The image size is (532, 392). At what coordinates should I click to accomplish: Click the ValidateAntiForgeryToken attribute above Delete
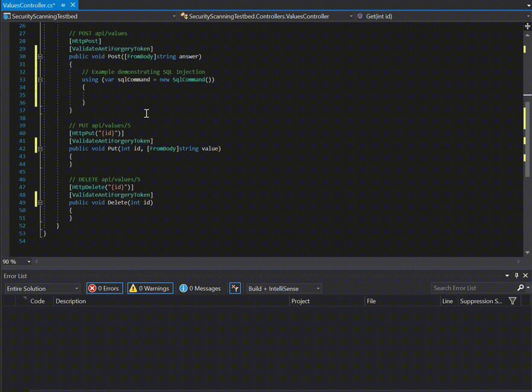pyautogui.click(x=111, y=195)
